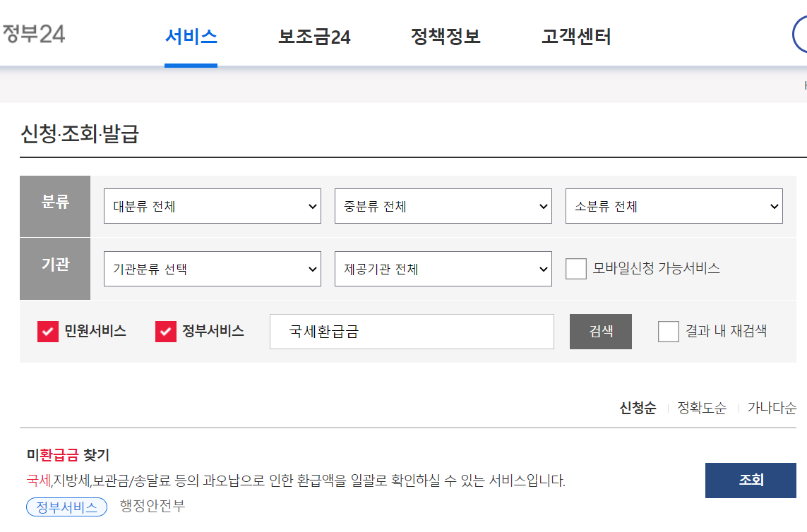Expand the 기관분류 선택 dropdown

(212, 269)
